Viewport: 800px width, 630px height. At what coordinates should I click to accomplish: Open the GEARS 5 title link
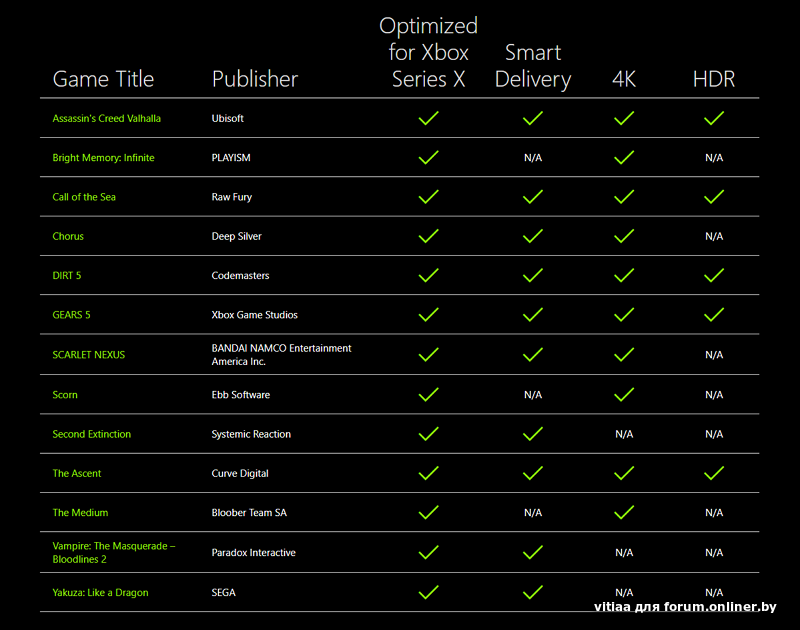[x=71, y=315]
